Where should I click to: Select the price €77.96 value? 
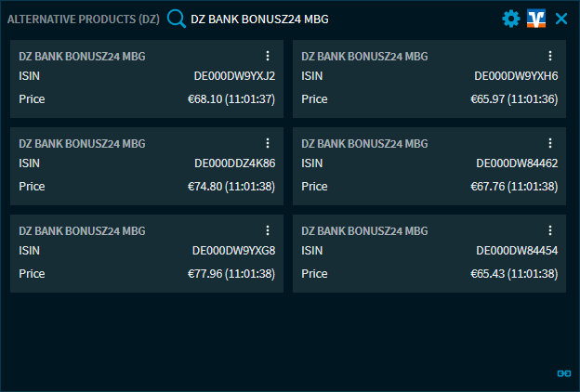pos(231,274)
